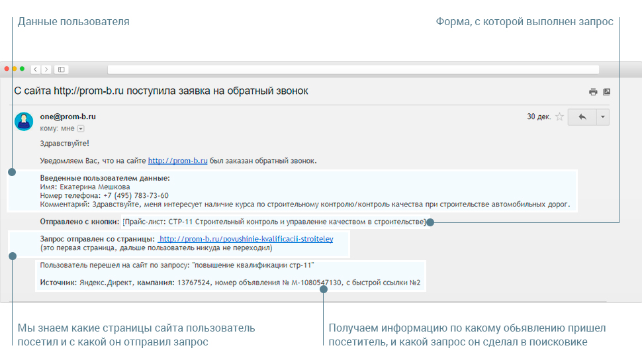Viewport: 642px width, 364px height.
Task: Click the sender avatar picture
Action: point(24,122)
